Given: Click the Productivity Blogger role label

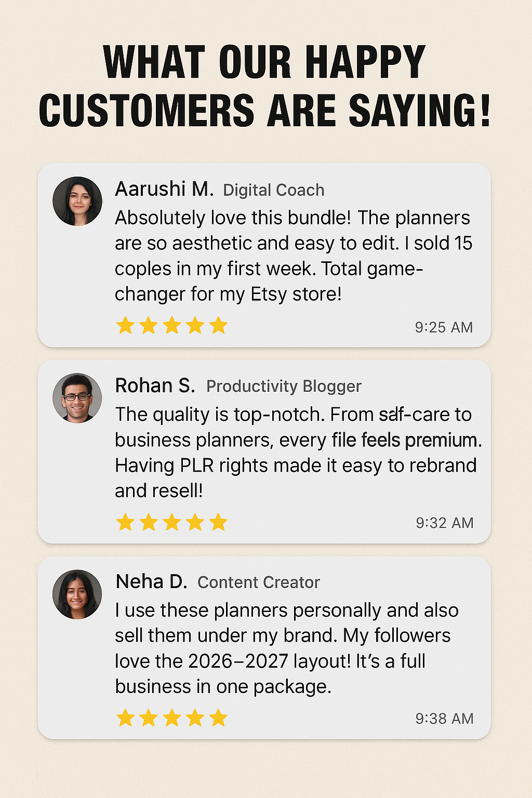Looking at the screenshot, I should click(284, 387).
